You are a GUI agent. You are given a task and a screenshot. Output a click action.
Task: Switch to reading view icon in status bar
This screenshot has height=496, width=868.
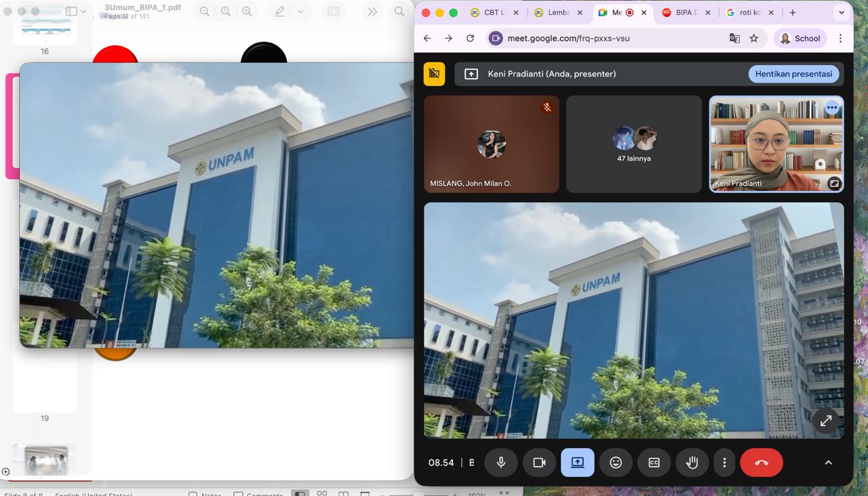(344, 493)
